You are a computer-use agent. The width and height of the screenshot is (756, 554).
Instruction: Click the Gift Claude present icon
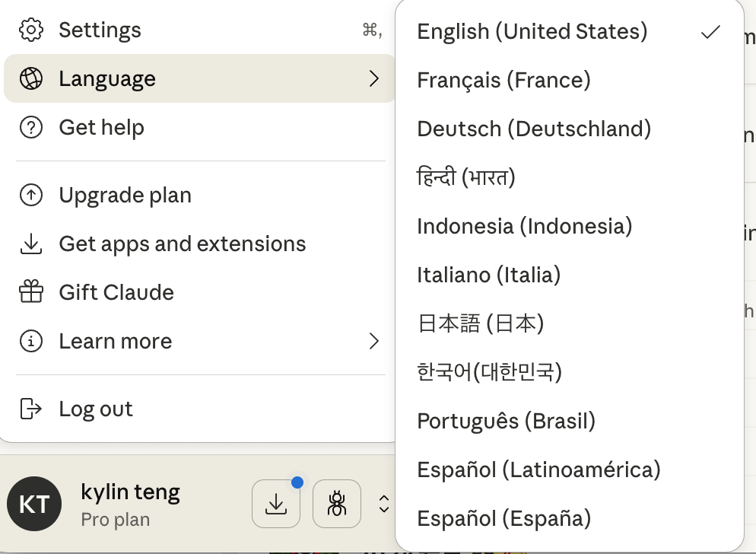[x=31, y=292]
